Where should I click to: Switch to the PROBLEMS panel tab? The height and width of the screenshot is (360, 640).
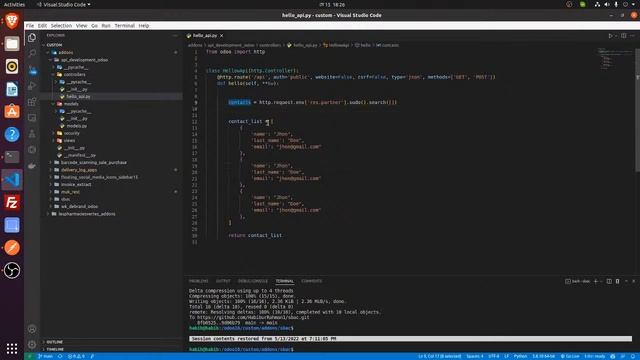click(198, 281)
